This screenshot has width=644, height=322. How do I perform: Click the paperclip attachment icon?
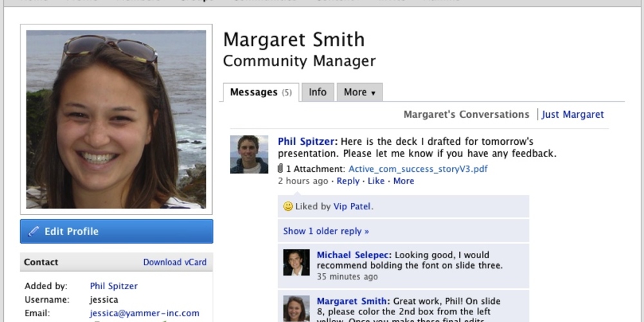(x=280, y=169)
